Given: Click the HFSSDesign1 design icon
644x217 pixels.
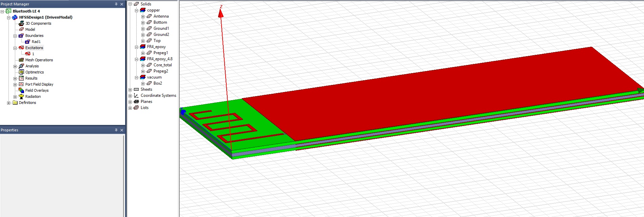Looking at the screenshot, I should tap(15, 17).
